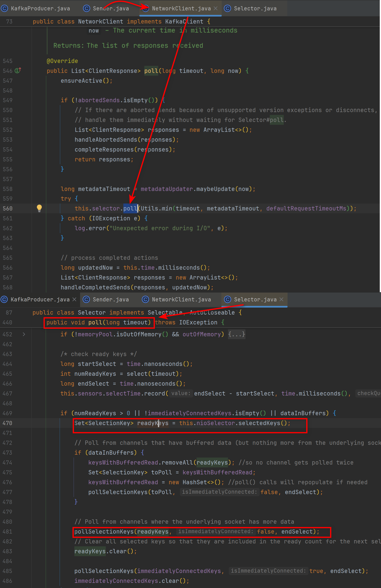Click KafkaClient in class declaration
This screenshot has height=588, width=381.
click(x=184, y=22)
